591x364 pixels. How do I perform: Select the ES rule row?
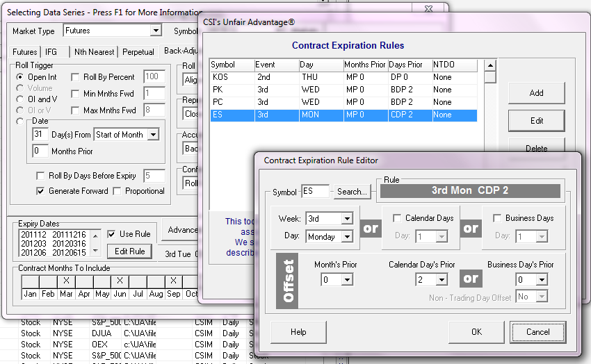click(343, 115)
